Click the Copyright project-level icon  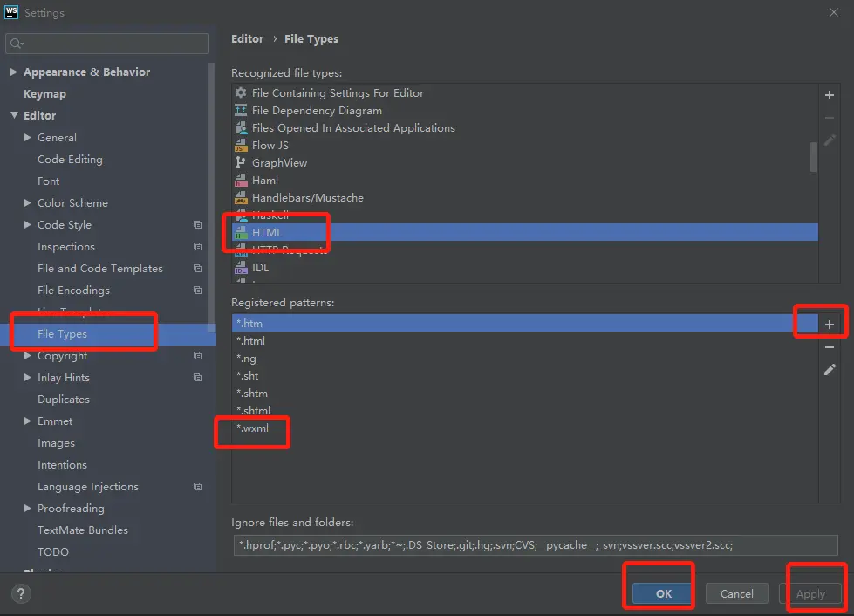click(x=198, y=356)
